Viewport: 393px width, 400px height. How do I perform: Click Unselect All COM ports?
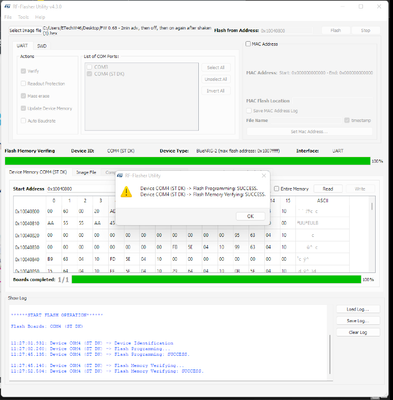point(216,79)
